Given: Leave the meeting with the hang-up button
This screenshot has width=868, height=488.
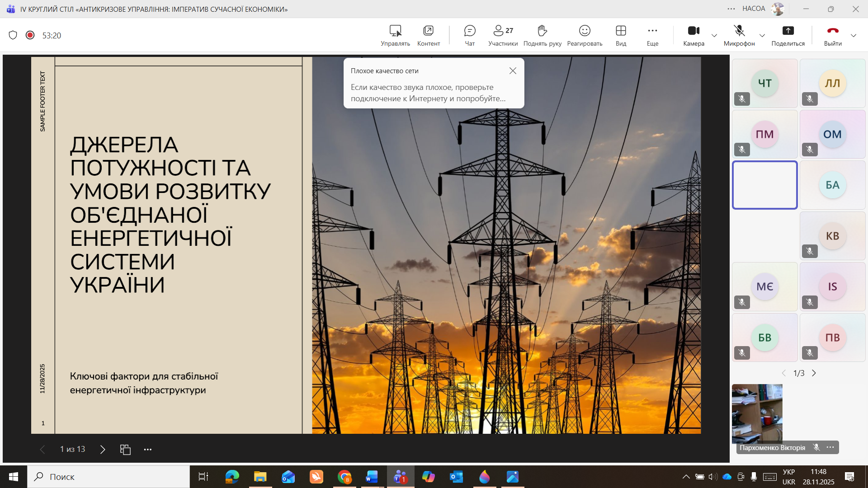Looking at the screenshot, I should [832, 35].
